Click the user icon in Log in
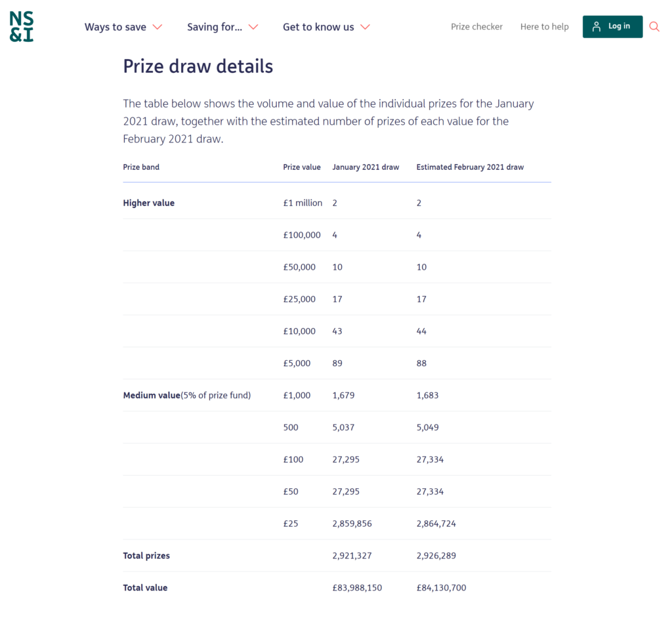The height and width of the screenshot is (624, 672). [x=596, y=26]
